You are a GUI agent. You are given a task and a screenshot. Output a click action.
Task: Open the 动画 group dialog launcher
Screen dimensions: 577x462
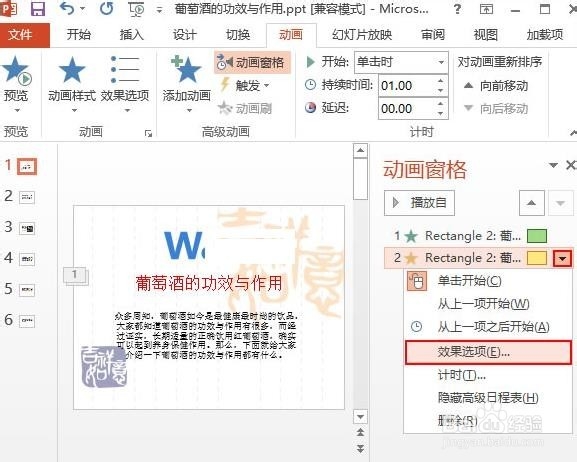click(148, 134)
